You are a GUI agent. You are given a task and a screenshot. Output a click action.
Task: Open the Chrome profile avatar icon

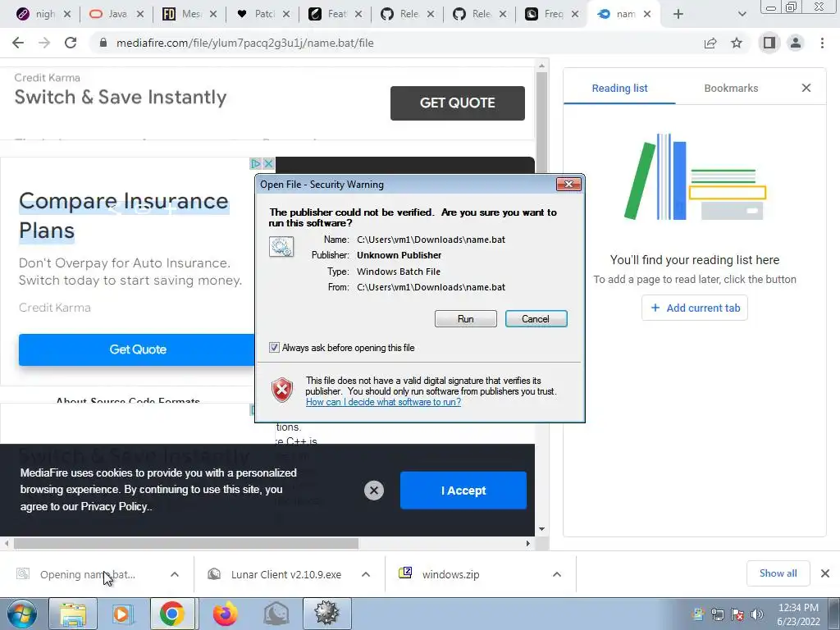pos(796,43)
